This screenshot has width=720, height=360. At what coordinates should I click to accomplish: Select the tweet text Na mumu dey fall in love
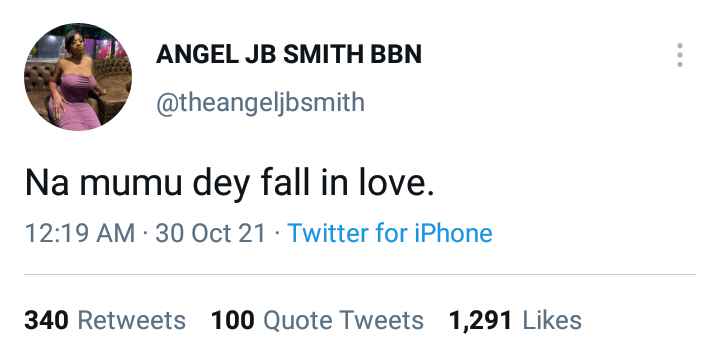tap(229, 183)
